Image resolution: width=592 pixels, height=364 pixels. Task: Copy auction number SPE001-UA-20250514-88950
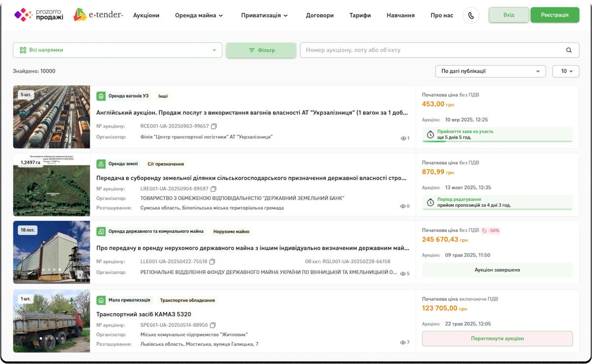tap(213, 325)
